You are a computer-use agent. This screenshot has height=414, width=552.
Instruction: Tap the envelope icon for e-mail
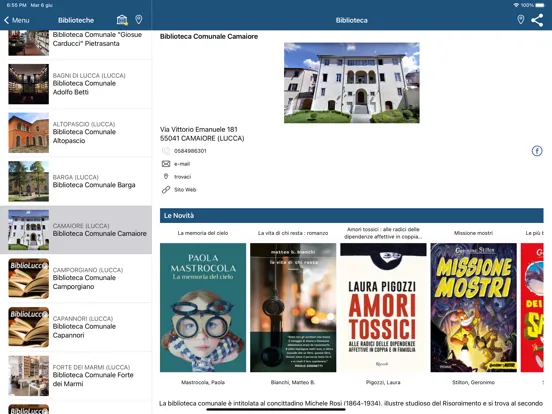pos(166,164)
